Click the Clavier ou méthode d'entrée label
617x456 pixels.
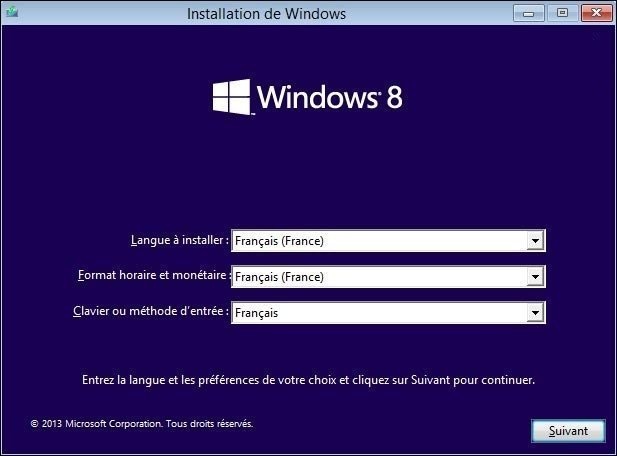point(151,311)
